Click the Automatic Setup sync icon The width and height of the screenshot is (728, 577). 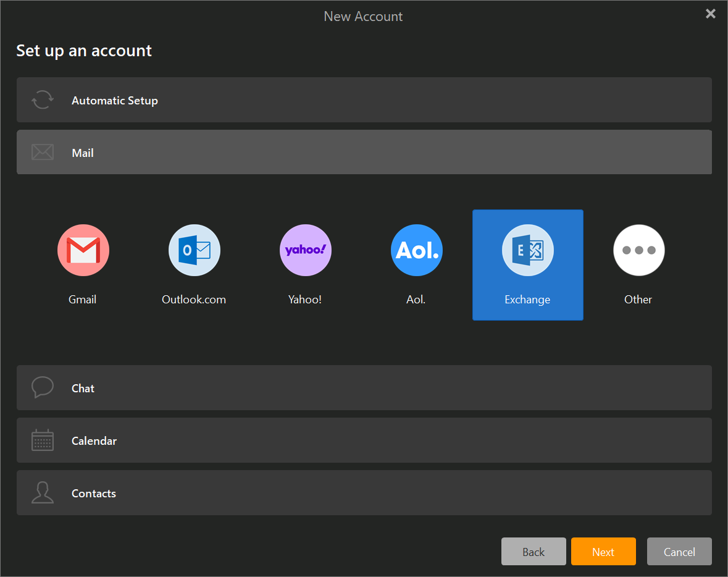(x=43, y=99)
